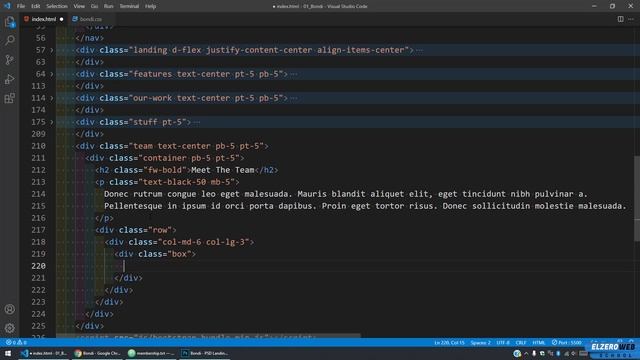Switch to Bondi Google Chrome taskbar item
Image resolution: width=640 pixels, height=360 pixels.
(x=97, y=353)
